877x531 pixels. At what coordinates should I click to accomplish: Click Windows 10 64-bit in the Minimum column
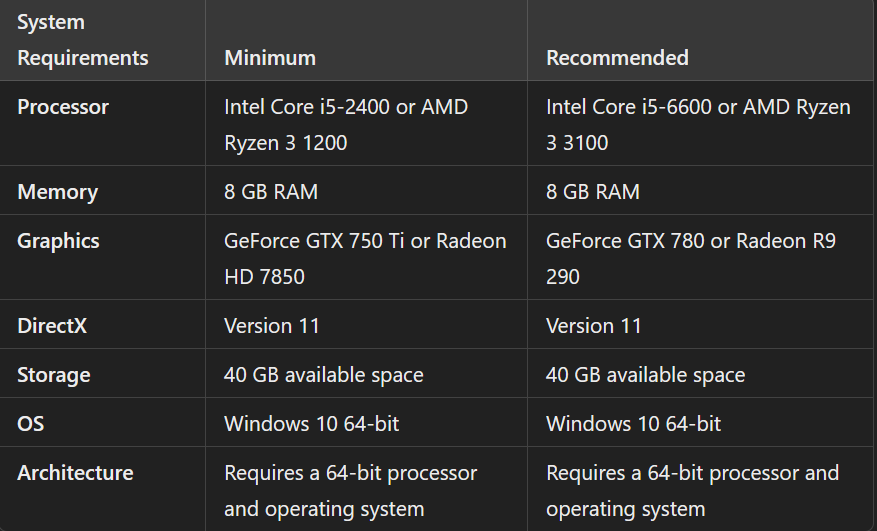311,423
